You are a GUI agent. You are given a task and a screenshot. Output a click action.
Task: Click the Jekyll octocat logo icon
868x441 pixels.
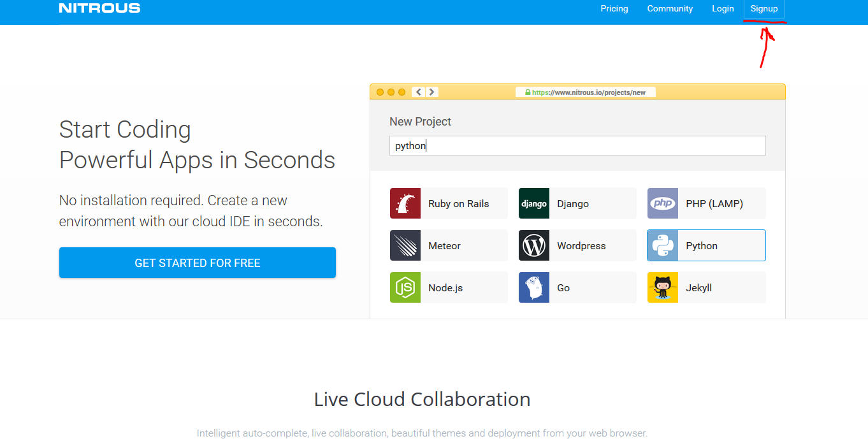pyautogui.click(x=663, y=287)
